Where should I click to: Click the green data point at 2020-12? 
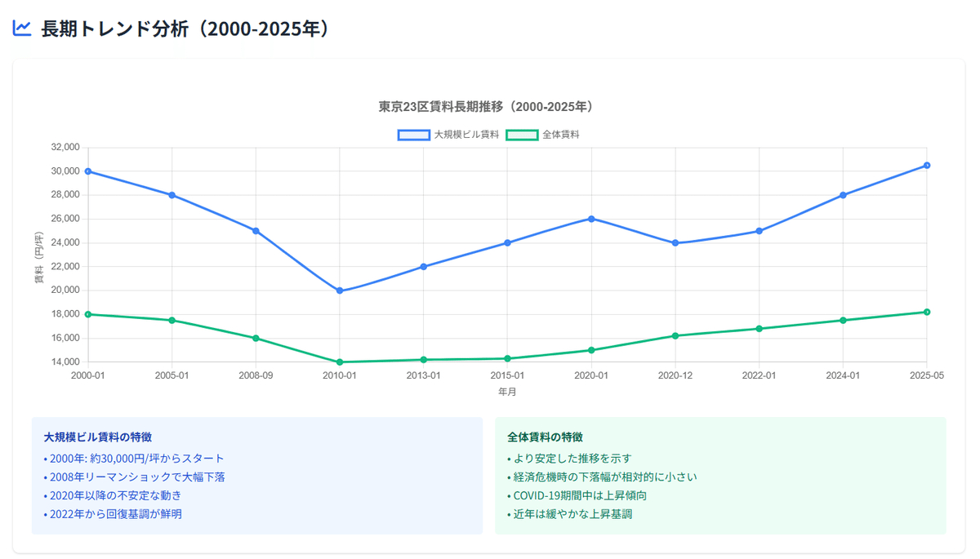click(x=675, y=335)
